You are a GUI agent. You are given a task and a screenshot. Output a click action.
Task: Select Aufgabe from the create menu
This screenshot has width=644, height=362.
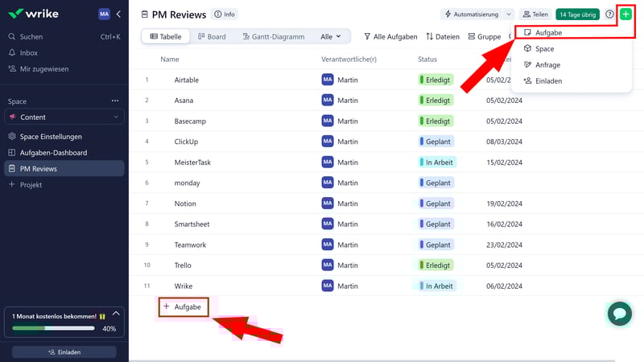(x=547, y=33)
